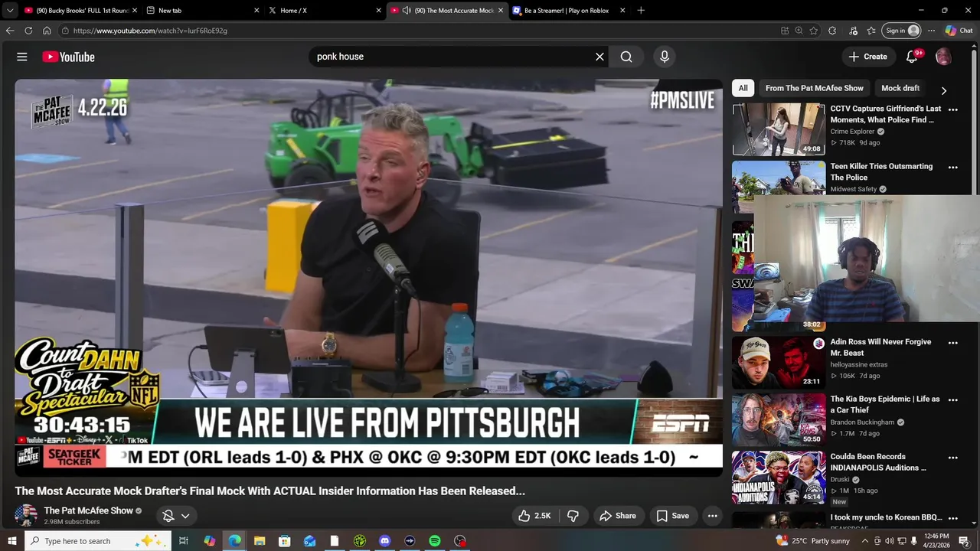980x551 pixels.
Task: Open File Explorer from the taskbar
Action: 259,541
